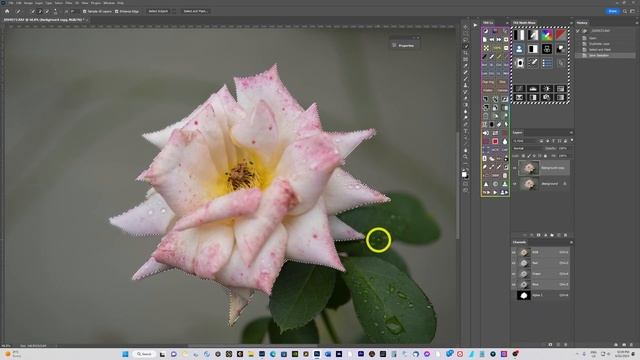Open the Window menu
The image size is (640, 360).
(109, 3)
